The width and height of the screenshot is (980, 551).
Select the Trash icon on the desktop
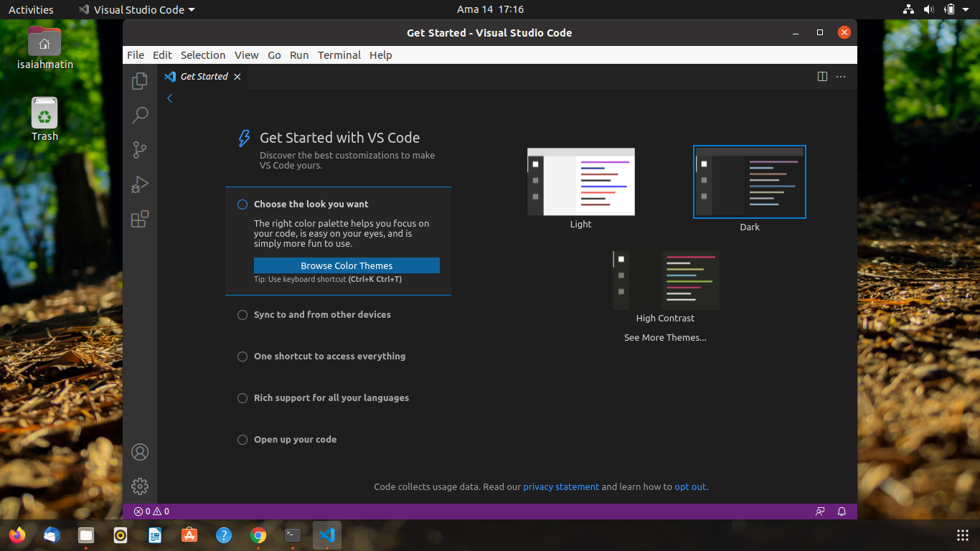pyautogui.click(x=44, y=120)
